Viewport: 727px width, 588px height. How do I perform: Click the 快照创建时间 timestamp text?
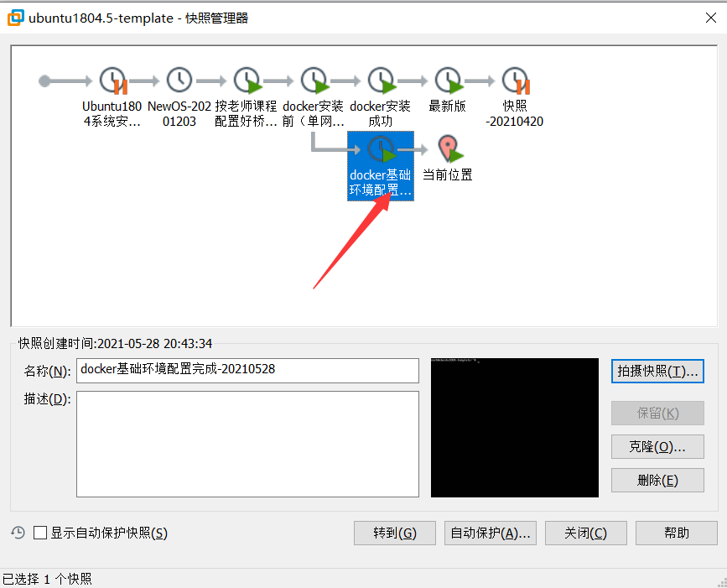(115, 344)
